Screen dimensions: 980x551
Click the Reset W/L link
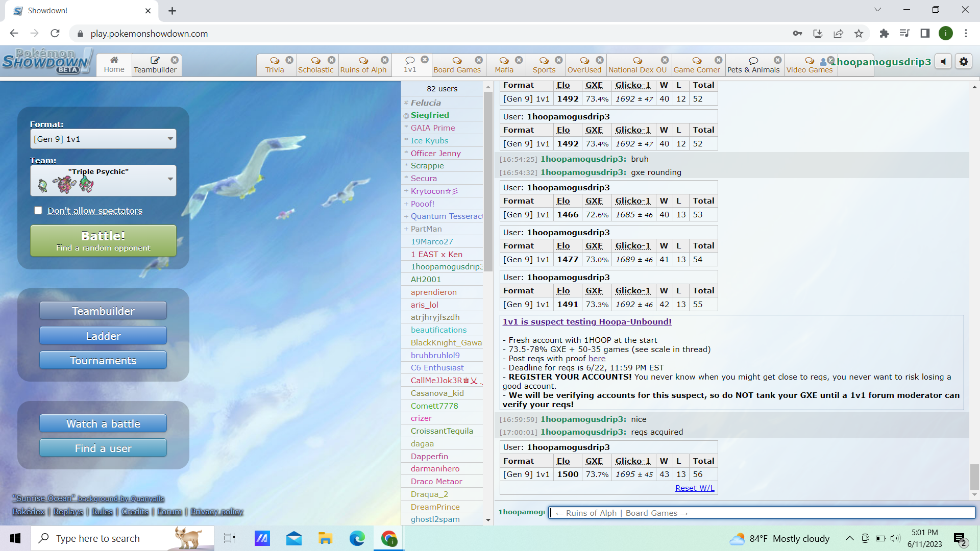695,488
